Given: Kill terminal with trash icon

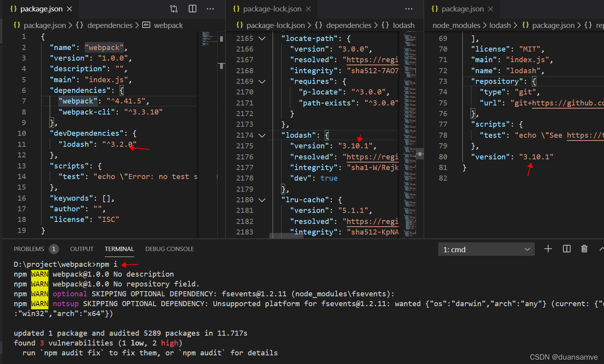Looking at the screenshot, I should tap(584, 249).
